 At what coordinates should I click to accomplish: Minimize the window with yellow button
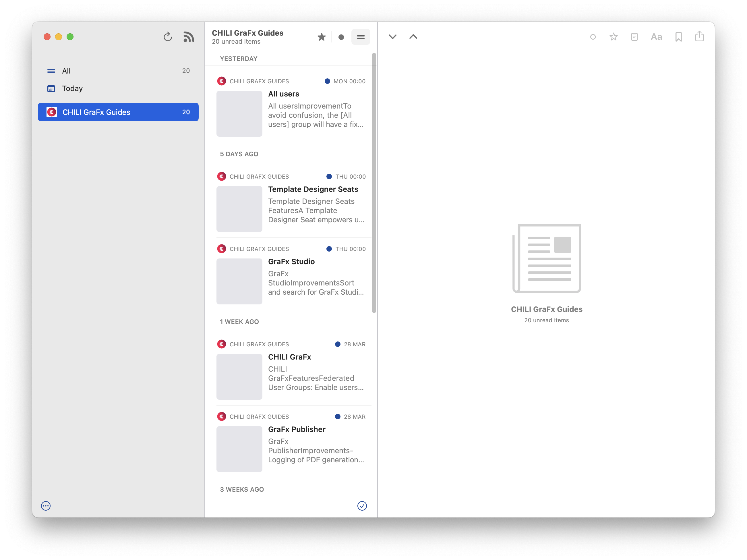[59, 37]
